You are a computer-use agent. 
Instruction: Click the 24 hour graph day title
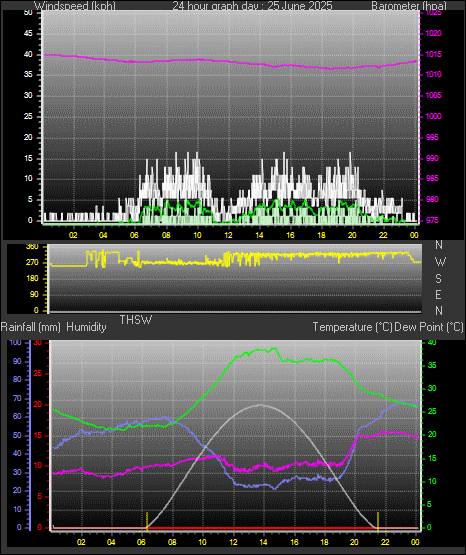tap(252, 5)
